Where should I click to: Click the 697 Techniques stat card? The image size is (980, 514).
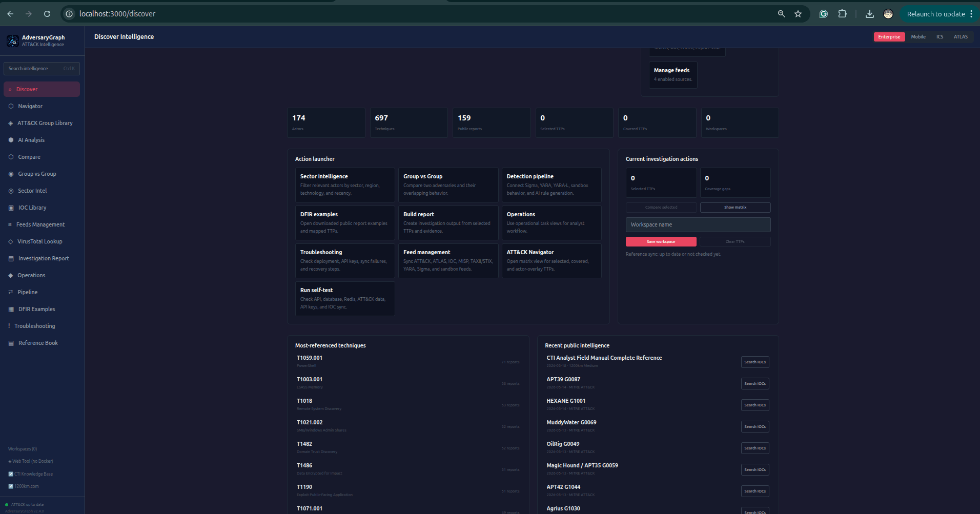coord(409,122)
